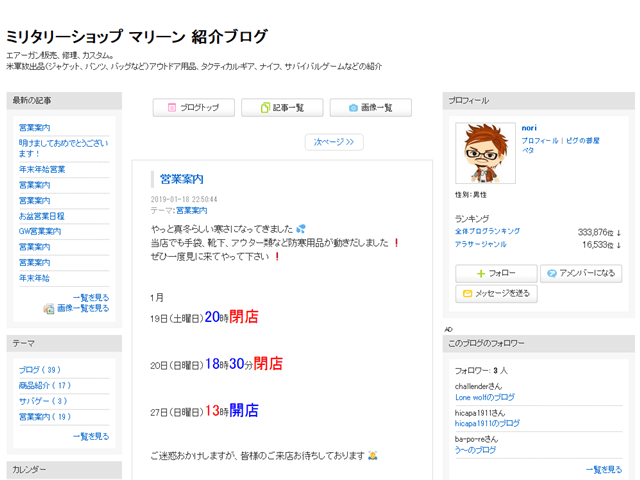Open 明けましておめでとうございます recent article
The image size is (640, 480).
pos(63,148)
